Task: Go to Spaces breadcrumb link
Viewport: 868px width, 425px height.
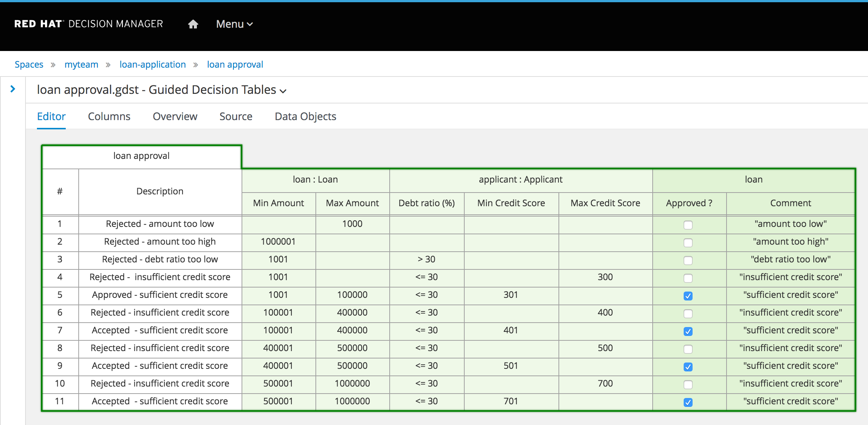Action: click(29, 65)
